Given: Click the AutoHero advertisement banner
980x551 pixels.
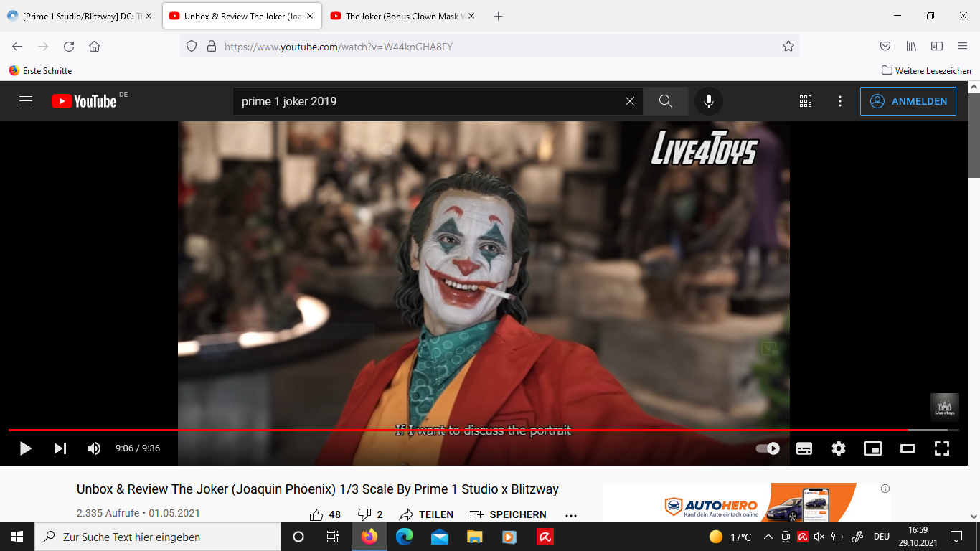Looking at the screenshot, I should pyautogui.click(x=747, y=503).
